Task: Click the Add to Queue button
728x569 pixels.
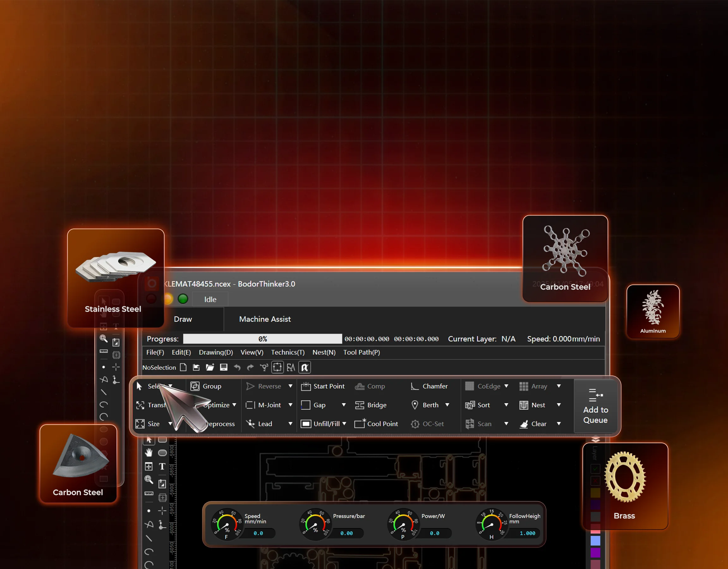Action: click(x=595, y=406)
